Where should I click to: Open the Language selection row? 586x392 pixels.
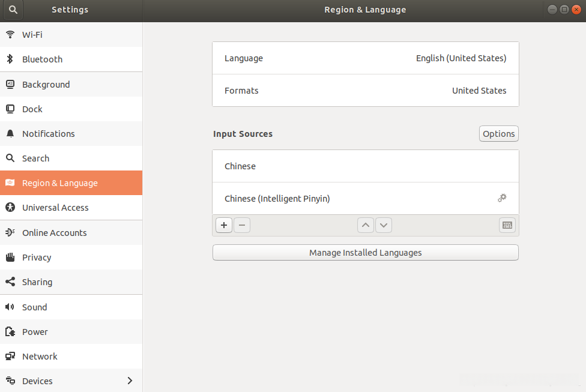(365, 58)
